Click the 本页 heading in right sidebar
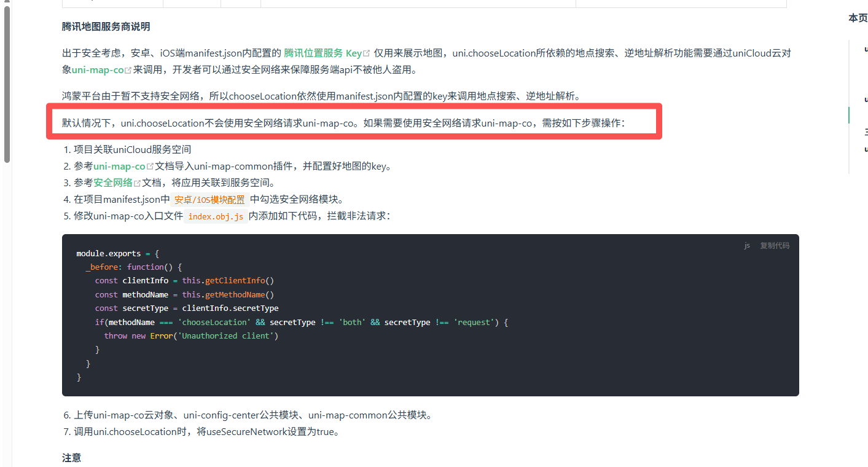 point(858,18)
